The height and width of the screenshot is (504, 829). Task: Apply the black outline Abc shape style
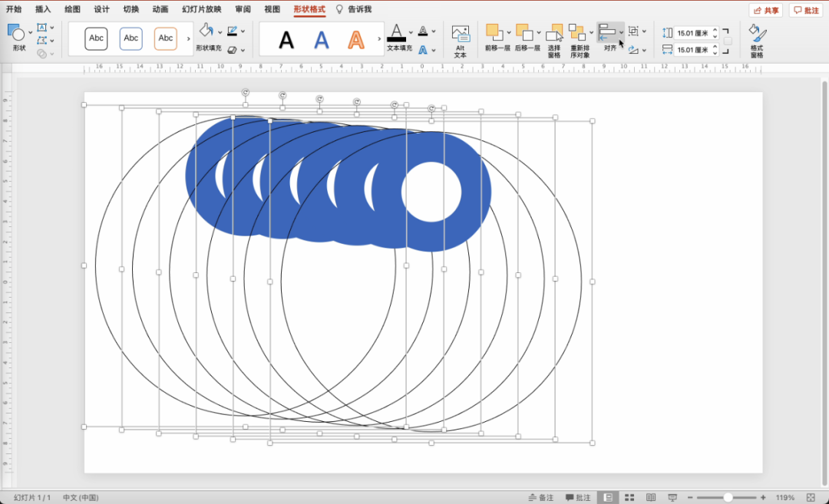tap(96, 38)
